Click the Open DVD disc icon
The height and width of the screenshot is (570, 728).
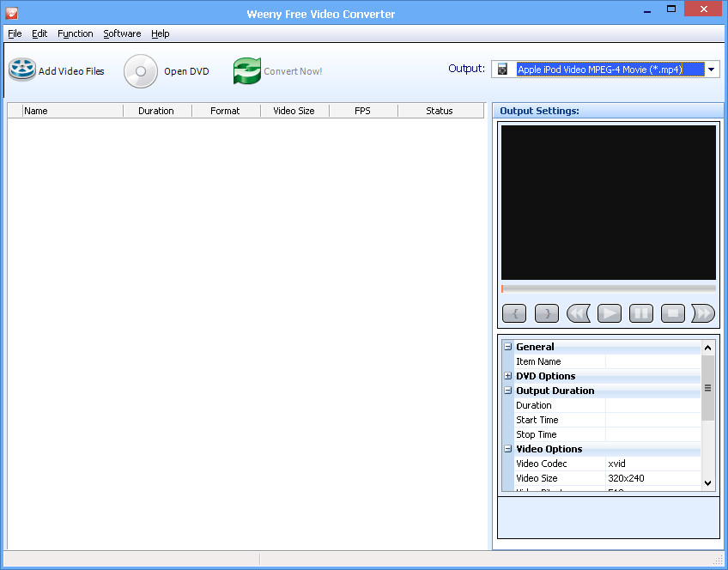tap(141, 71)
